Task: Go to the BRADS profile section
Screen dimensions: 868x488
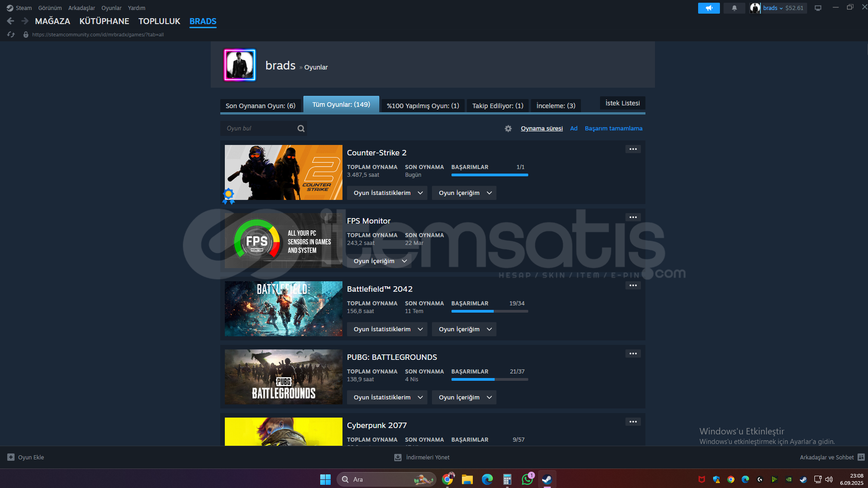Action: click(x=203, y=21)
